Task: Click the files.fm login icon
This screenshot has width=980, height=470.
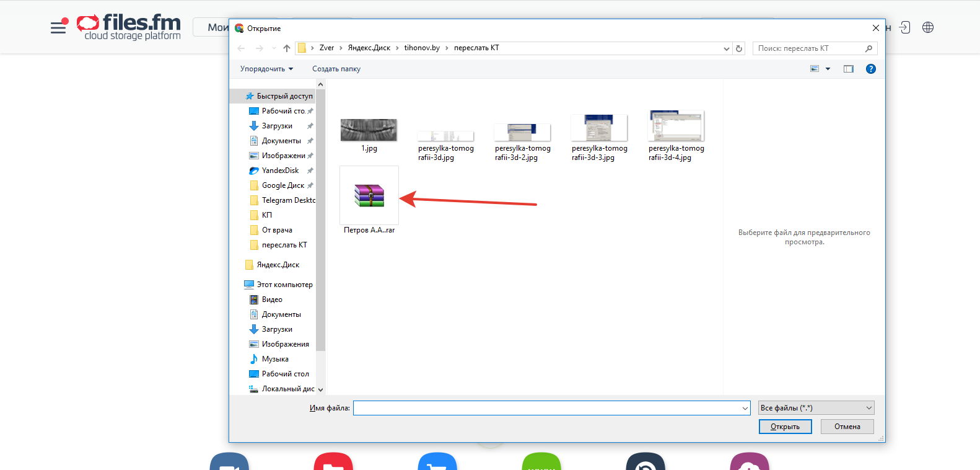Action: [904, 27]
